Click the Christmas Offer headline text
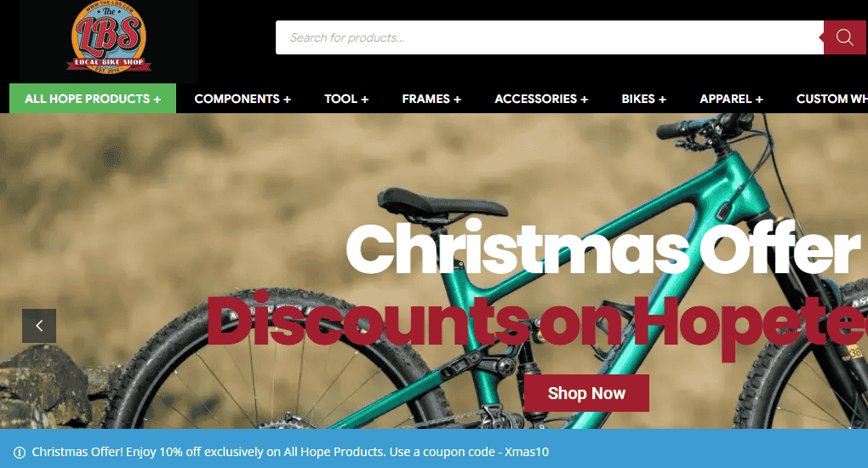Image resolution: width=868 pixels, height=468 pixels. 603,249
